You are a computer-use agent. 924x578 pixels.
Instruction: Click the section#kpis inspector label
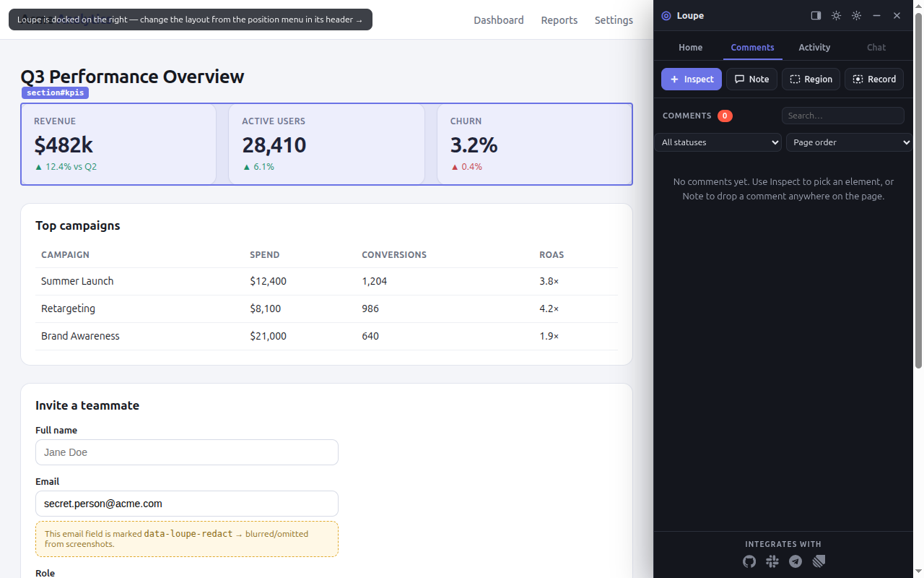[x=55, y=93]
